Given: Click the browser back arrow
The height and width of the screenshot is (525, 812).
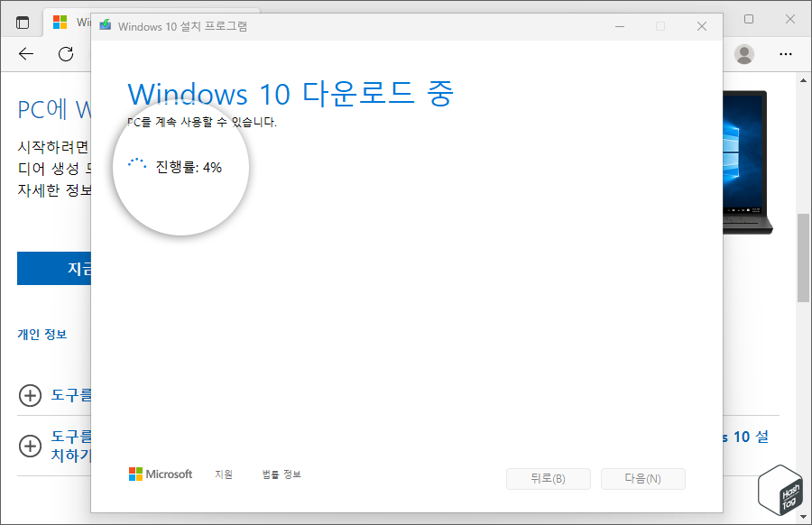Looking at the screenshot, I should pyautogui.click(x=26, y=54).
